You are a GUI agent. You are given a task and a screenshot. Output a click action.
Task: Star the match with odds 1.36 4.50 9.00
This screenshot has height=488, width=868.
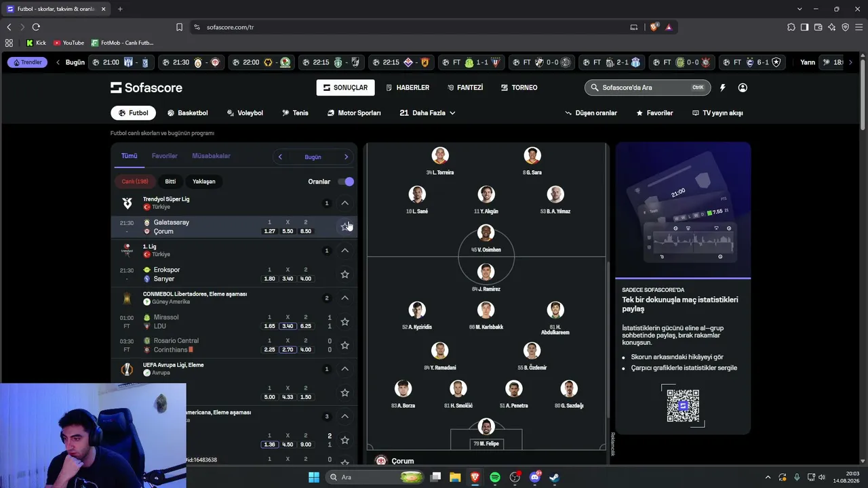click(x=344, y=440)
